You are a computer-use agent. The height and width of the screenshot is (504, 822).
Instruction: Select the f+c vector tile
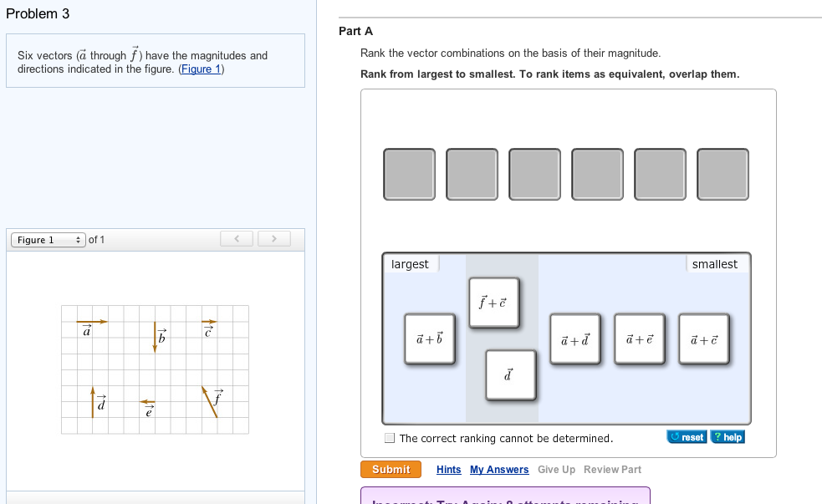494,303
